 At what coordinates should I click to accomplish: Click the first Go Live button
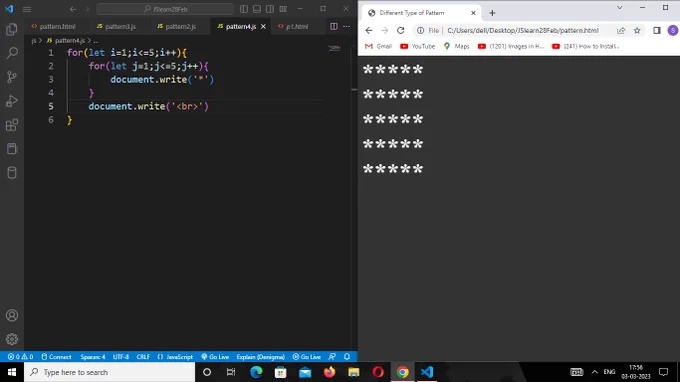click(x=215, y=357)
